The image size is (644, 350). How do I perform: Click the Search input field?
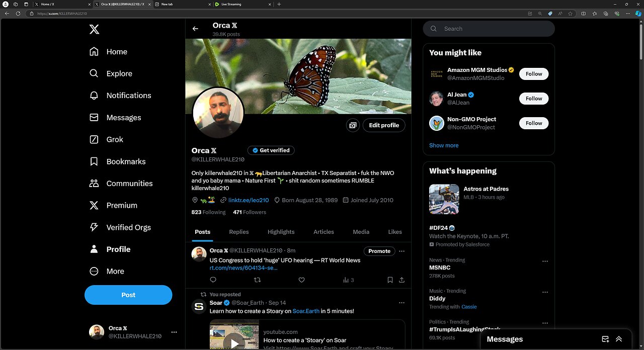pyautogui.click(x=489, y=29)
